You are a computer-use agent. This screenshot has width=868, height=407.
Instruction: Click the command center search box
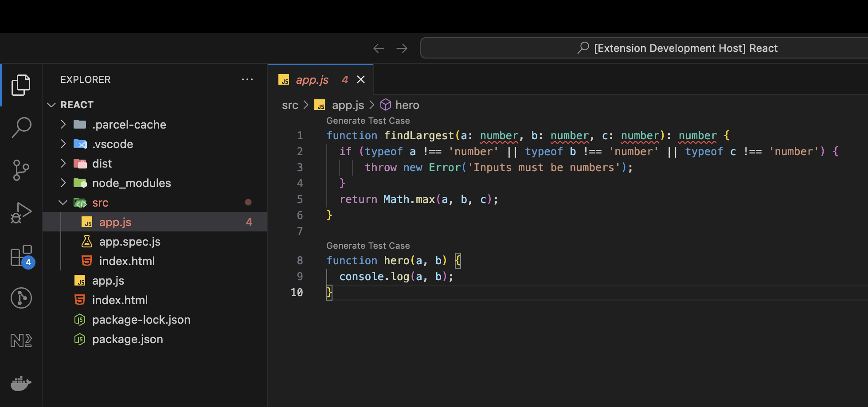coord(644,48)
